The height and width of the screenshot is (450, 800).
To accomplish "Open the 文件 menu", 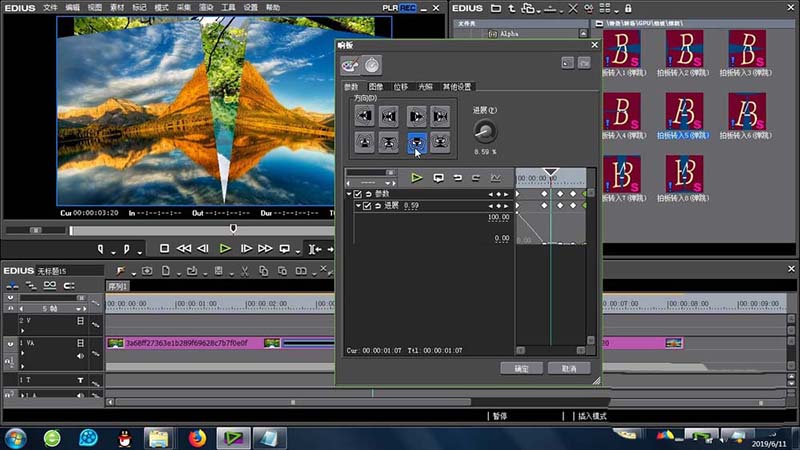I will pyautogui.click(x=51, y=8).
